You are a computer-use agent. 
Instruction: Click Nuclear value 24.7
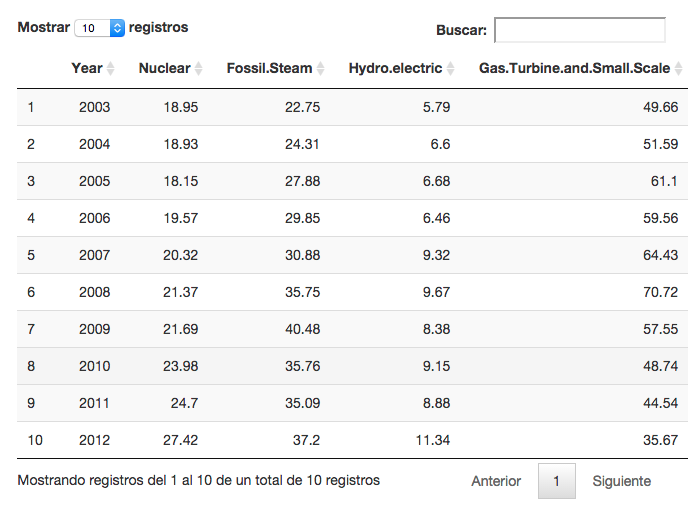coord(184,404)
